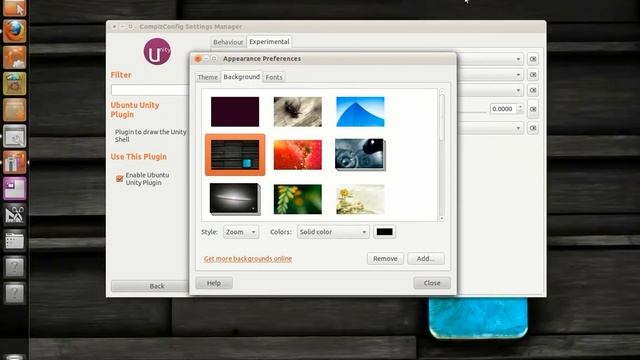Close the Appearance Preferences dialog via Close
Viewport: 640px width, 360px height.
tap(432, 283)
